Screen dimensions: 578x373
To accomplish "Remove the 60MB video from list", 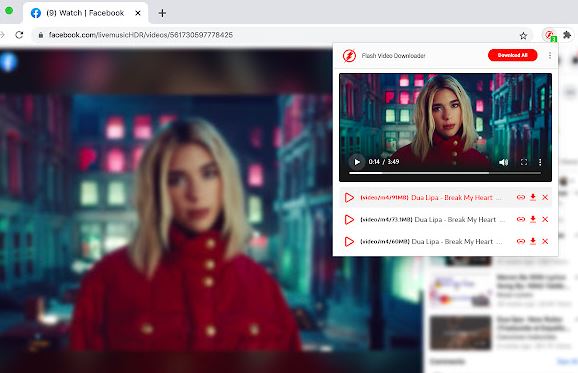I will point(545,242).
